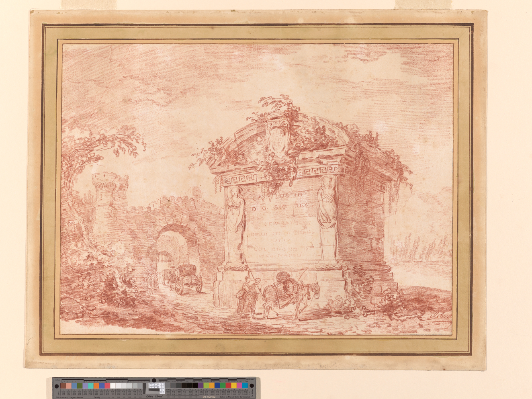
Task: Select the turquoise swatch on the color chart
Action: click(x=91, y=386)
